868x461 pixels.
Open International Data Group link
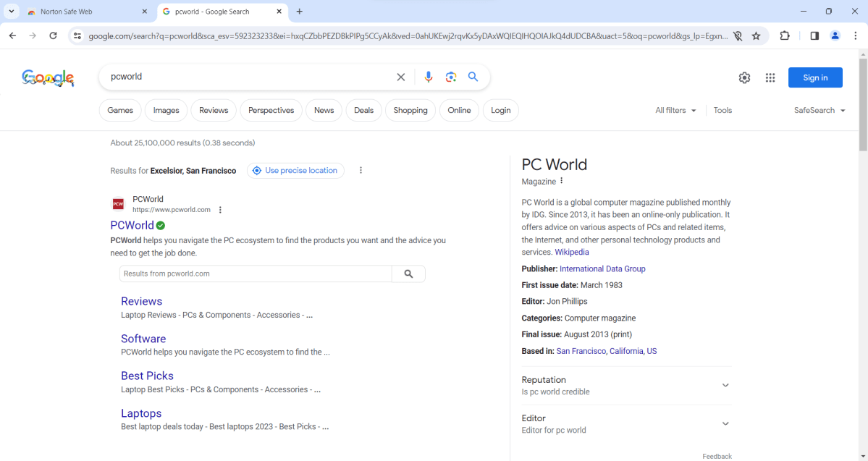tap(602, 269)
